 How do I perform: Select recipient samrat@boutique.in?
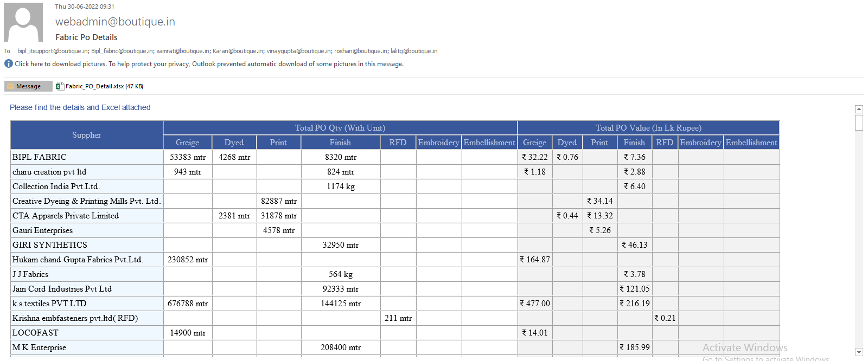pos(183,51)
